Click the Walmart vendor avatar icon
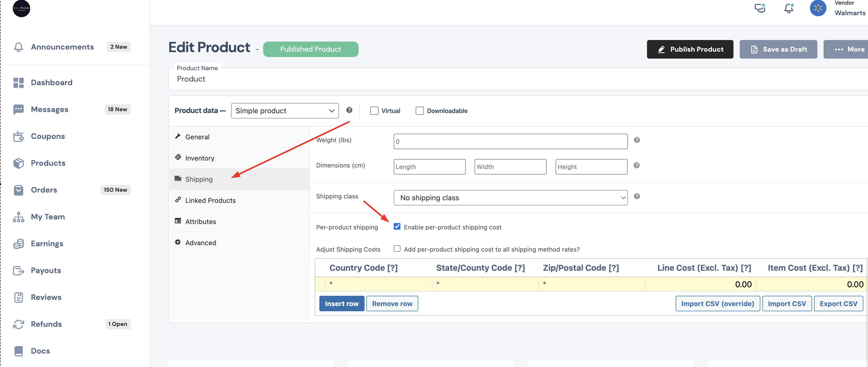Screen dimensions: 868x367 click(x=818, y=8)
